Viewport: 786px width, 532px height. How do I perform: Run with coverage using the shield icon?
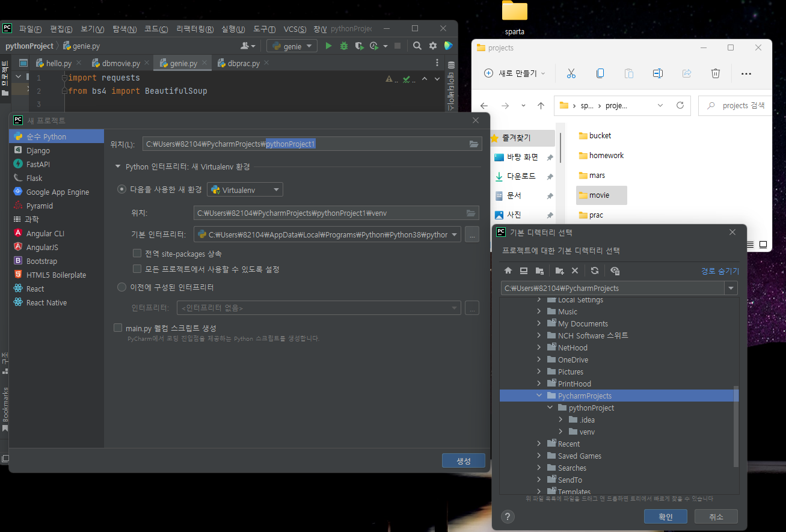359,46
